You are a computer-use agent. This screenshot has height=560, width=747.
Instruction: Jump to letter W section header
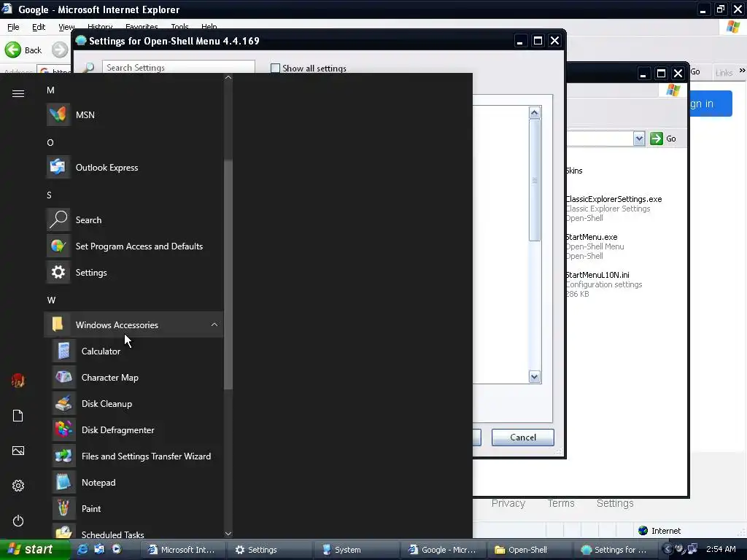point(51,300)
